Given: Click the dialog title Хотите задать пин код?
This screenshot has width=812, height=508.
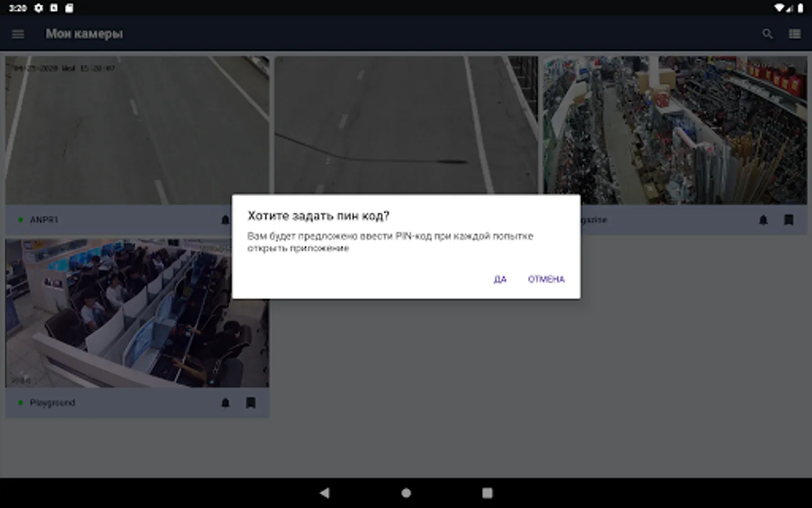Looking at the screenshot, I should [x=319, y=216].
